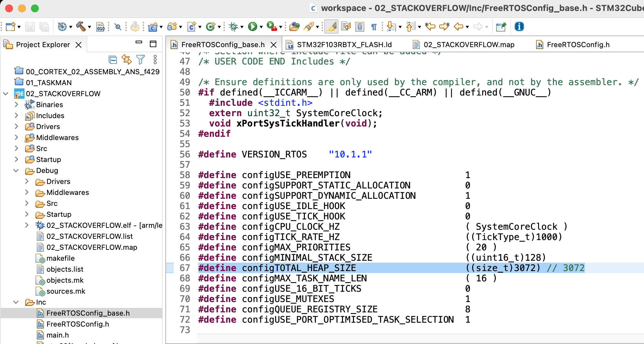This screenshot has height=344, width=644.
Task: Collapse the 02_STACKOVERFLOW project
Action: pos(5,94)
